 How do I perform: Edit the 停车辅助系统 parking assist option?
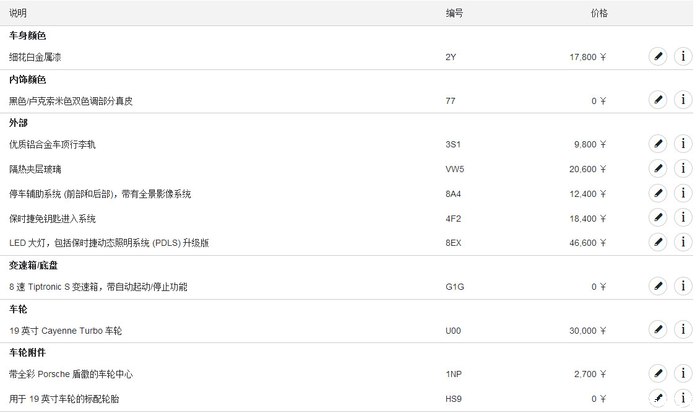[x=658, y=193]
